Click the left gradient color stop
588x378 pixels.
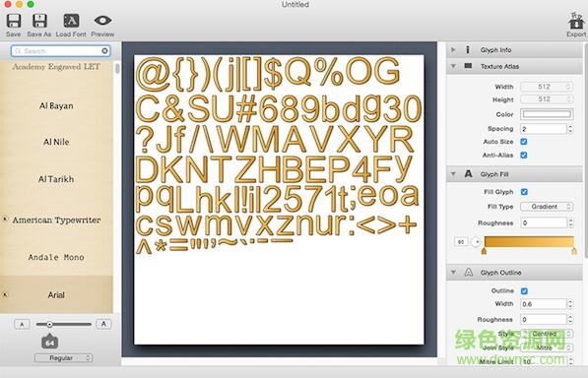coord(484,251)
